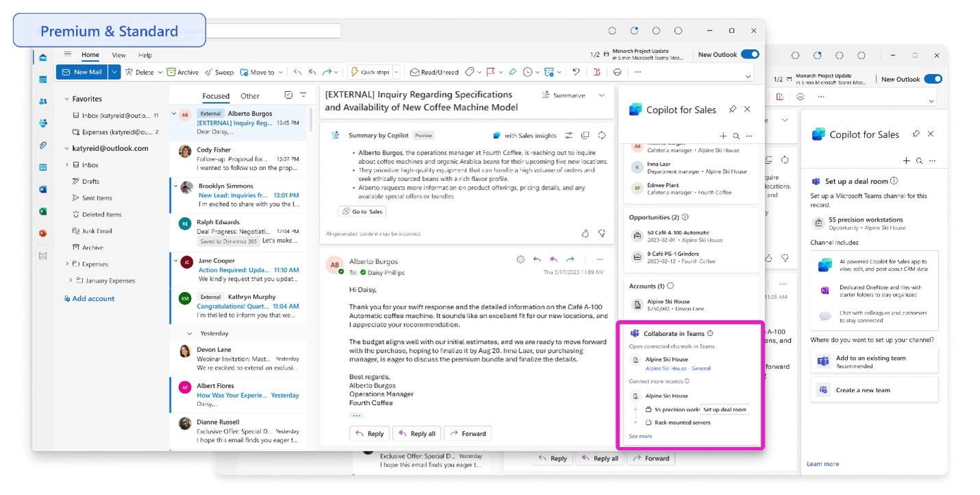Copy the Copilot summary using the copy icon
The image size is (980, 495).
tap(585, 136)
